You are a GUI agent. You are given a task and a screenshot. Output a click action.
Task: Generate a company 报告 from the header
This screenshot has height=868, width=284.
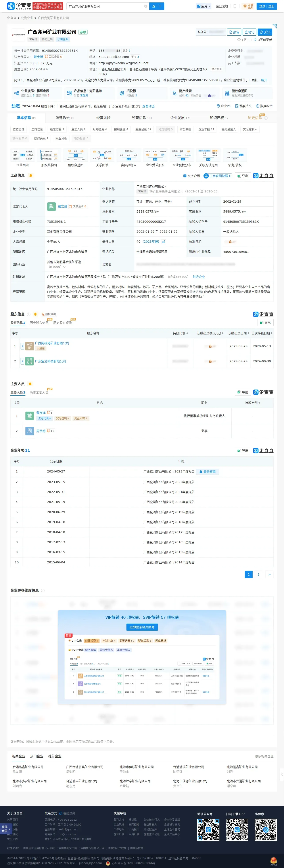coord(234,32)
